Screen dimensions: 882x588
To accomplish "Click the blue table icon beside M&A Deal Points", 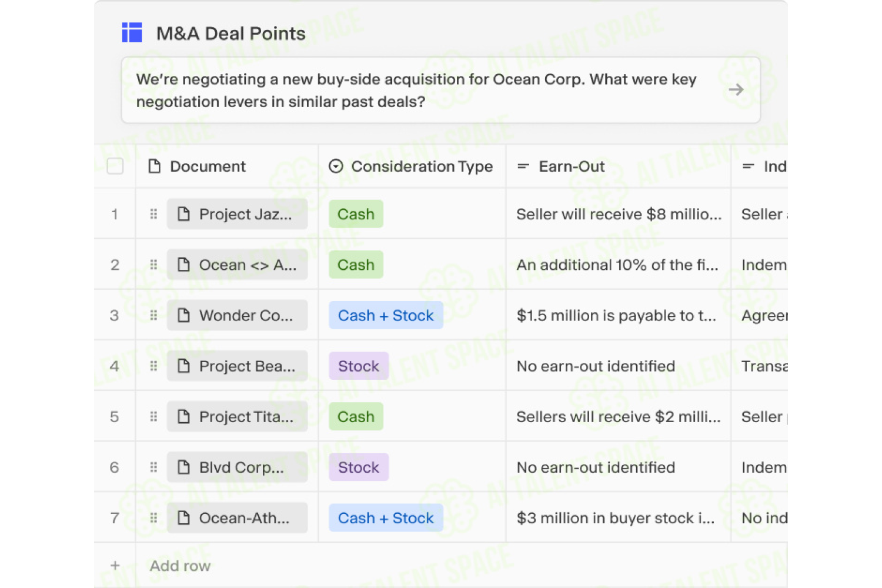I will pyautogui.click(x=132, y=32).
